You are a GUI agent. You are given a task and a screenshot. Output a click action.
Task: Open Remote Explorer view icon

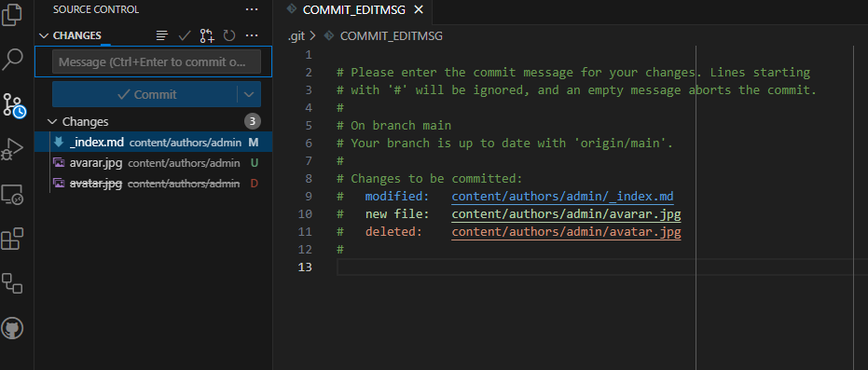click(13, 194)
